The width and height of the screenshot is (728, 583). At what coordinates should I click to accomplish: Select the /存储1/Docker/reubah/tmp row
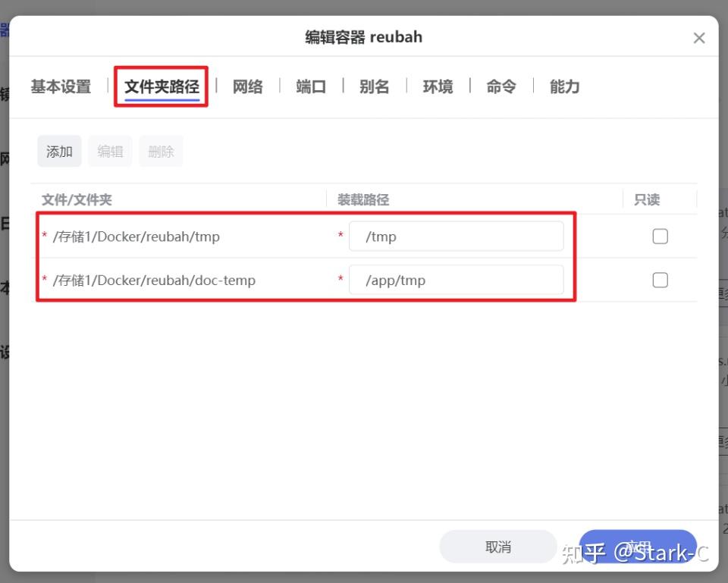(136, 236)
